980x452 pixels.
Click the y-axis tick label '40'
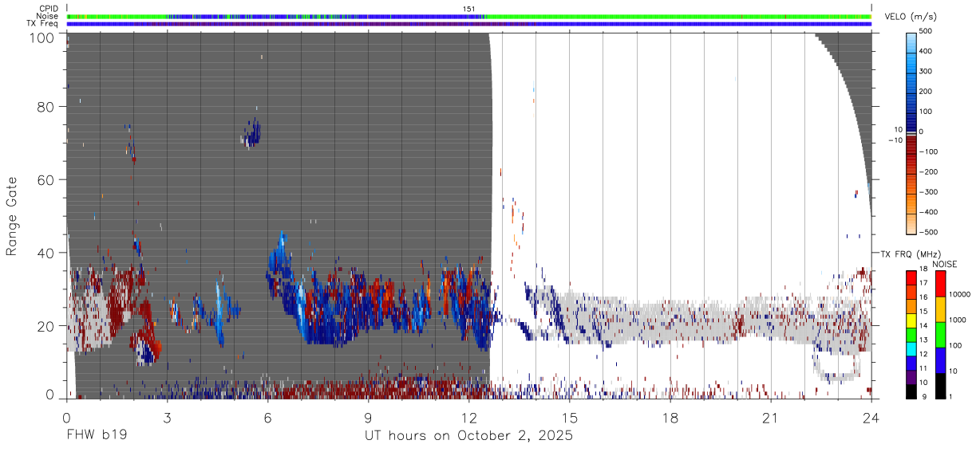pos(45,253)
